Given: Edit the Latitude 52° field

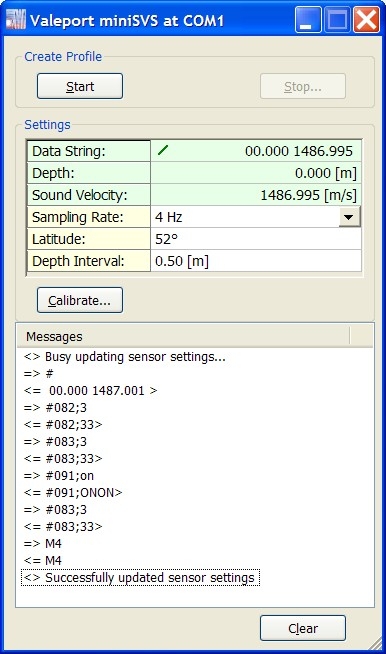Looking at the screenshot, I should 256,239.
